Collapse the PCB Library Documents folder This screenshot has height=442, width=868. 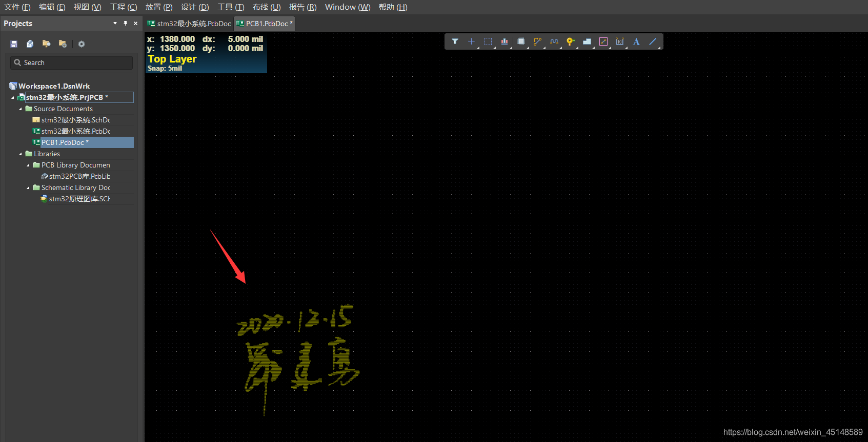coord(28,165)
